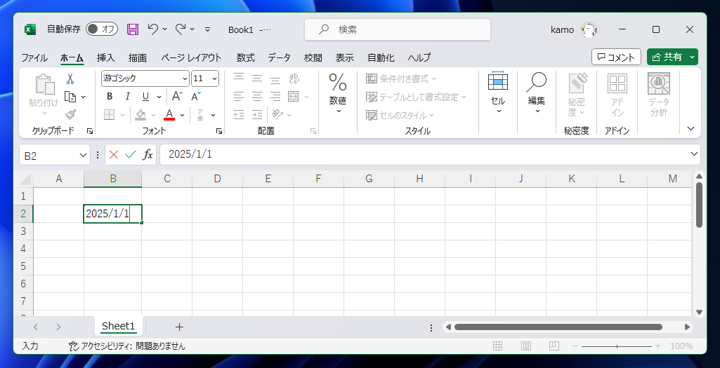The height and width of the screenshot is (368, 720).
Task: Switch to the 自動化 tab
Action: (x=381, y=58)
